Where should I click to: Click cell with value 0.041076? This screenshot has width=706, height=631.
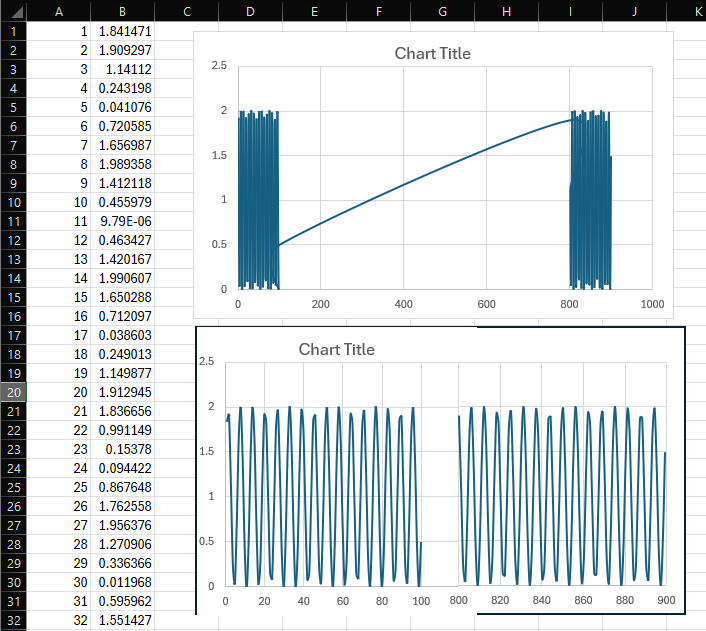click(x=122, y=107)
